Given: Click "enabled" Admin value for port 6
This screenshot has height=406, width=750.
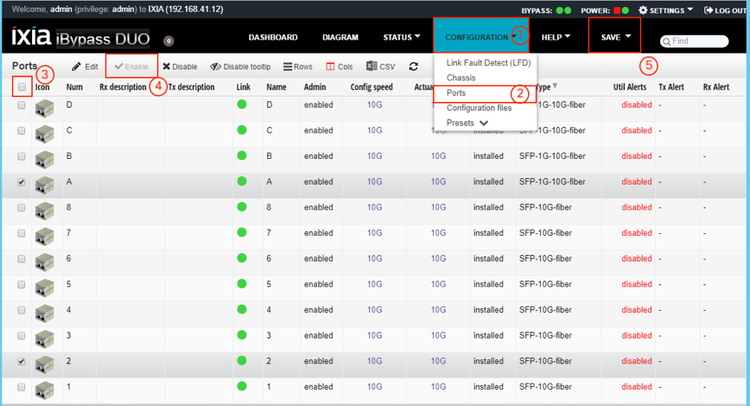Looking at the screenshot, I should [x=318, y=258].
